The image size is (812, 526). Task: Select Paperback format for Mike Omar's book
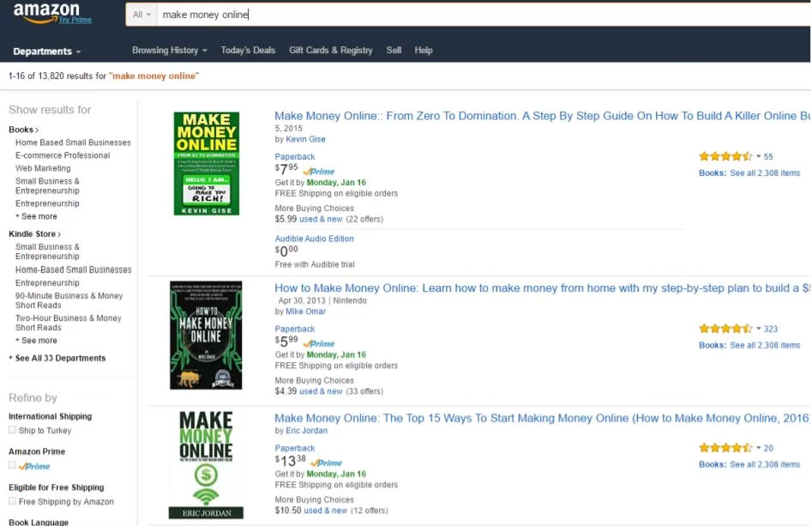[295, 330]
